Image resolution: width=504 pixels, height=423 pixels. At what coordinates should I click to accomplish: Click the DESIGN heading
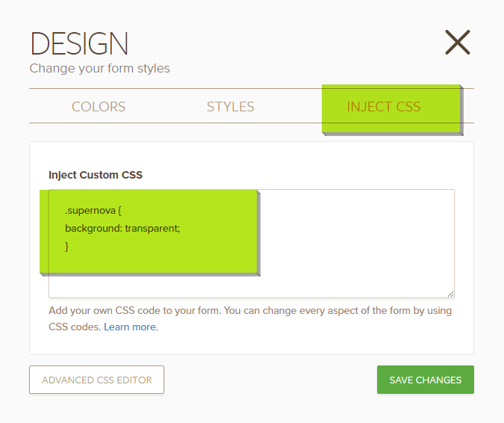(79, 44)
